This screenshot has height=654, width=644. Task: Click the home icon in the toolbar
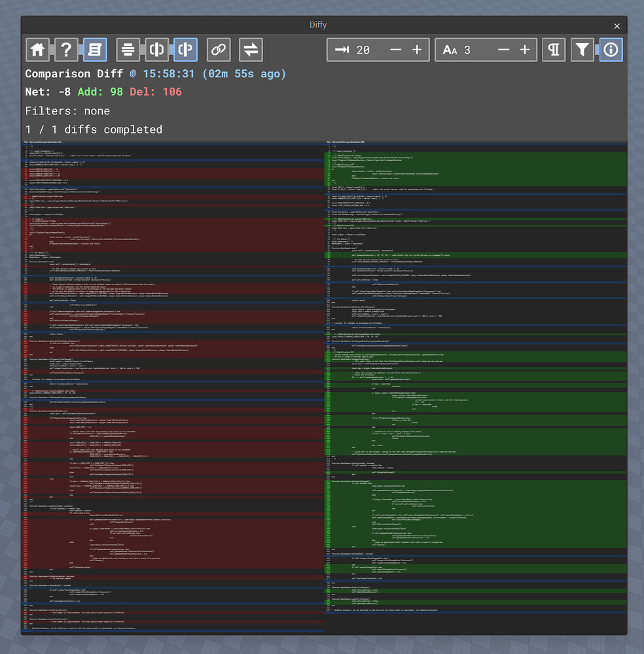click(37, 50)
